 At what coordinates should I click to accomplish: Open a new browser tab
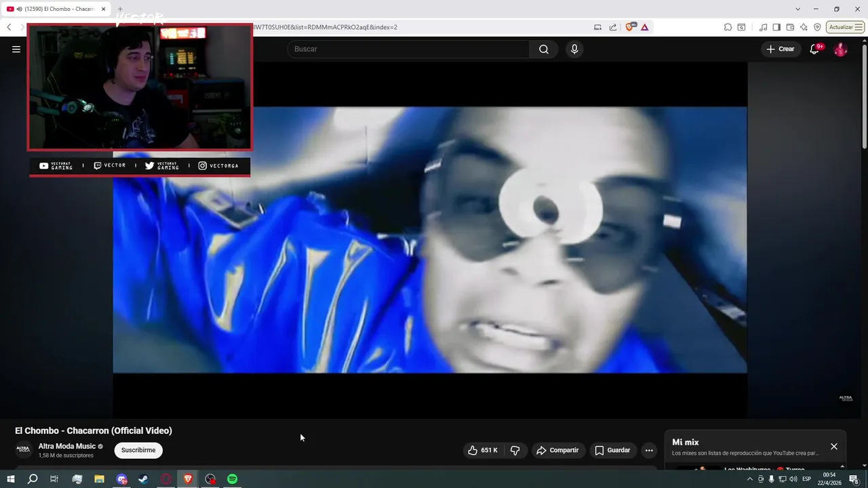(x=120, y=9)
